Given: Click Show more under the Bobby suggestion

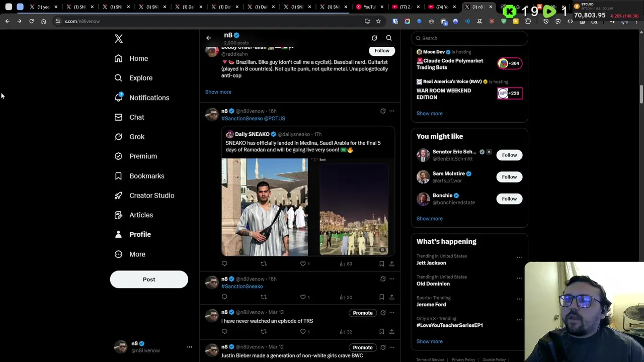Looking at the screenshot, I should 218,92.
